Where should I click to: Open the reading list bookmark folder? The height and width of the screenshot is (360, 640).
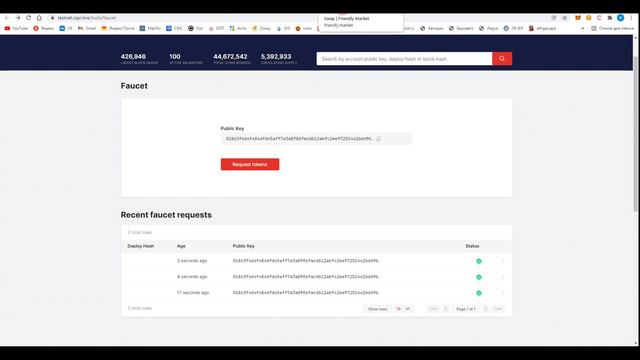tap(613, 29)
